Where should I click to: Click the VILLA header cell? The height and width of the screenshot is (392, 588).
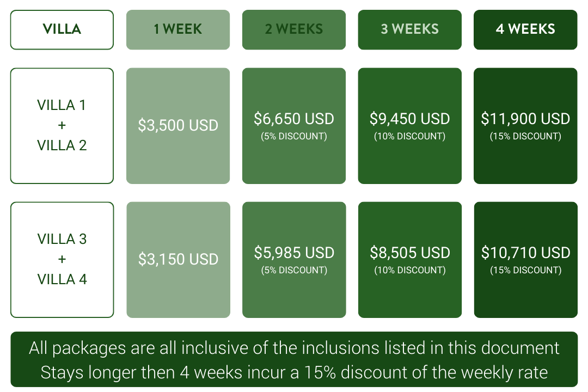[62, 29]
